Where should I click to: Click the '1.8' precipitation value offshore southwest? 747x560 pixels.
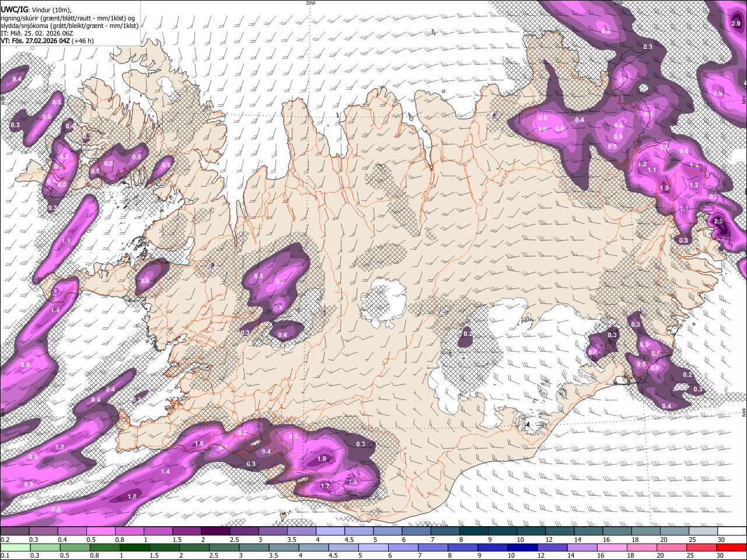point(132,496)
